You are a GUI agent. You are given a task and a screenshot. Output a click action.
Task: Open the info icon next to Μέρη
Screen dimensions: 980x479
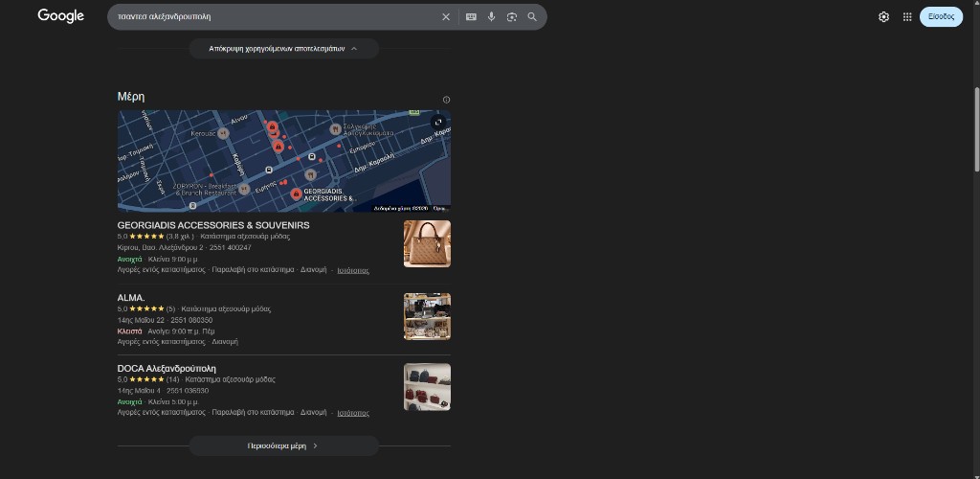446,100
